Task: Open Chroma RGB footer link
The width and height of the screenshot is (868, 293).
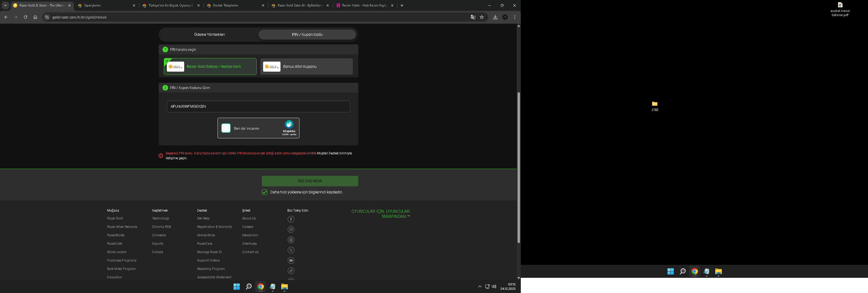Action: (161, 227)
